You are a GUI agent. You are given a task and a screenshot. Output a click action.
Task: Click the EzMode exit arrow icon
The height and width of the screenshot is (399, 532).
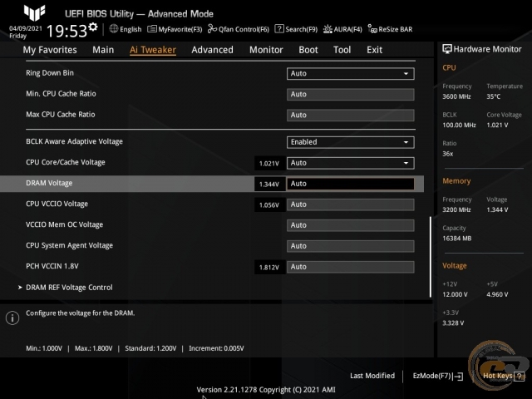(458, 376)
